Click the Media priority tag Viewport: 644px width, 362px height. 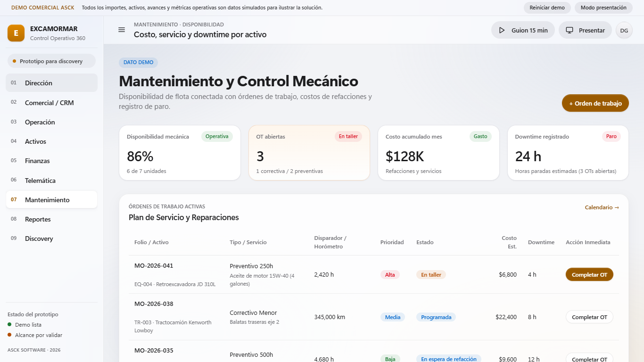tap(393, 317)
